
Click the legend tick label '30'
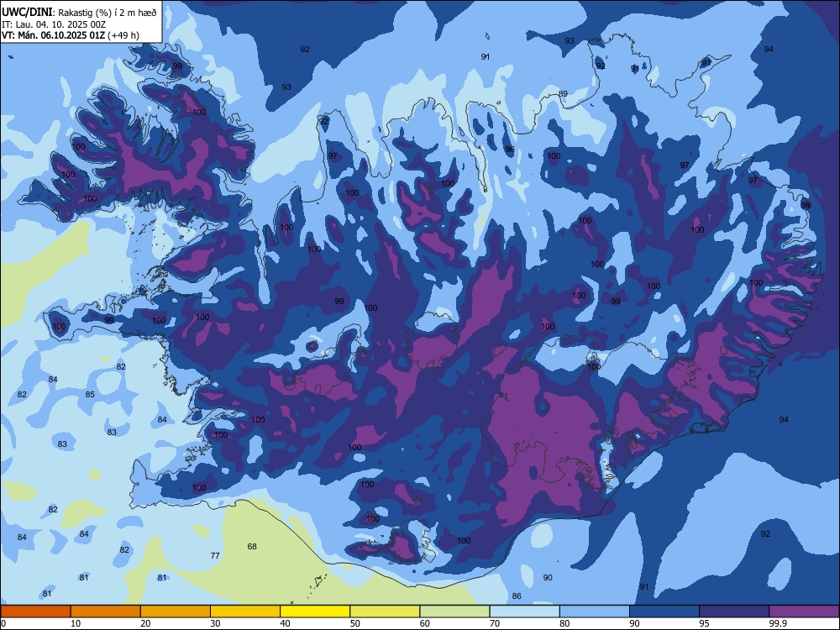(215, 623)
